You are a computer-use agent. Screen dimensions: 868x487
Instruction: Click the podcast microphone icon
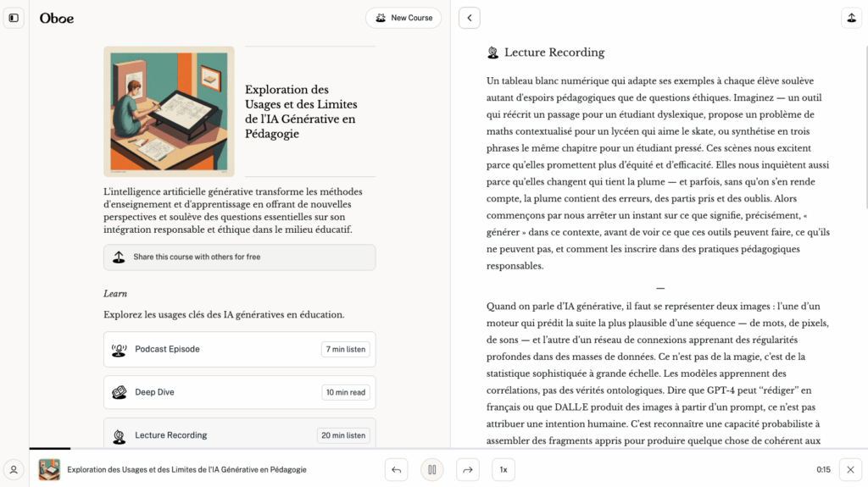pos(120,350)
